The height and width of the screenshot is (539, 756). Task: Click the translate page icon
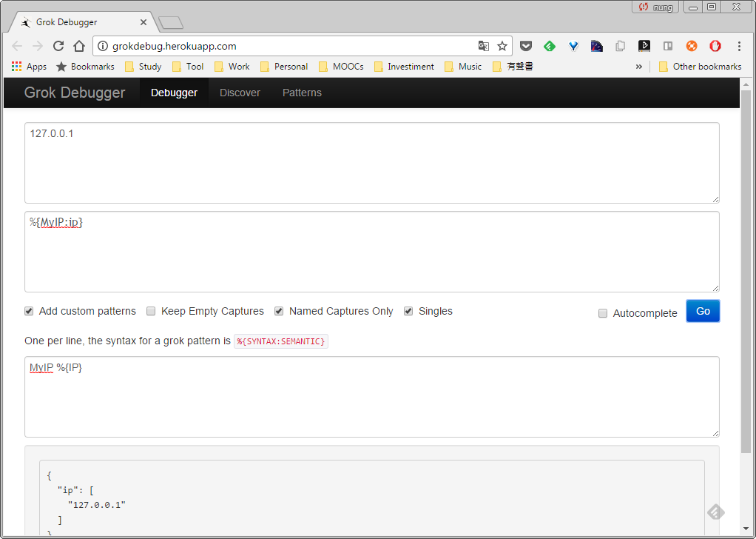point(483,47)
